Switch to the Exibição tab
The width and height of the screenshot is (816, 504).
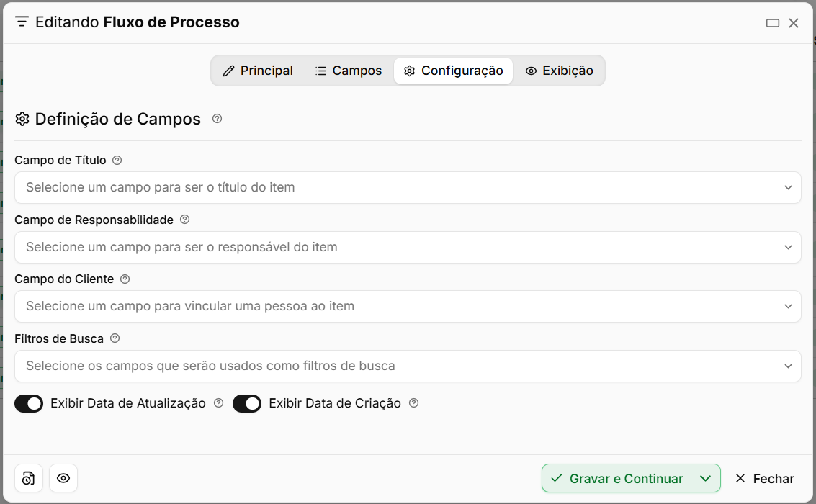(x=559, y=71)
